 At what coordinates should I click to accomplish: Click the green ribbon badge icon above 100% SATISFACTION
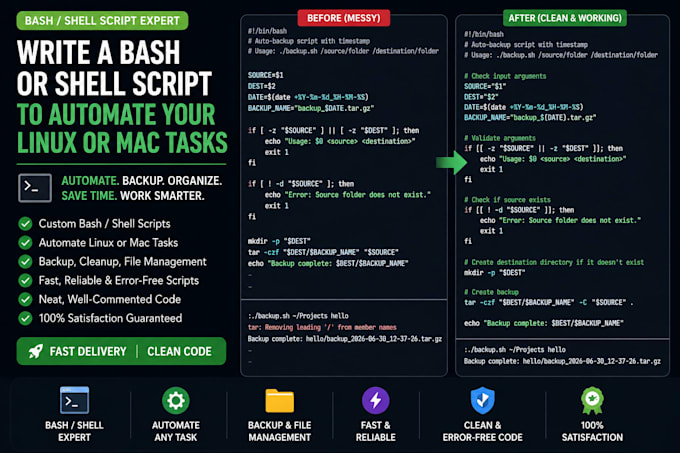tap(592, 401)
